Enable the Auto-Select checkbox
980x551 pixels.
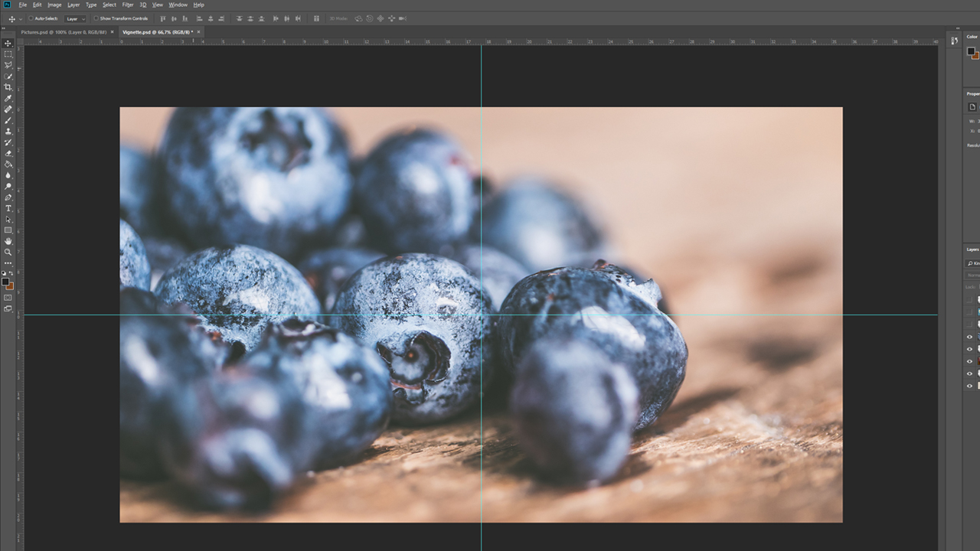tap(31, 18)
